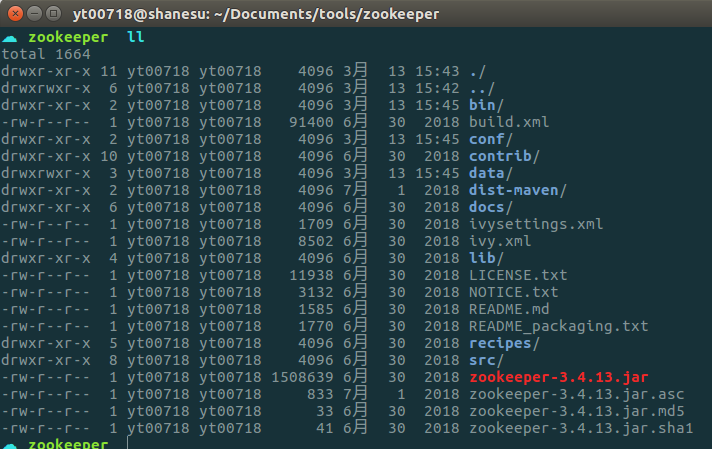Click the 15:43 timestamp
712x449 pixels.
(x=437, y=71)
